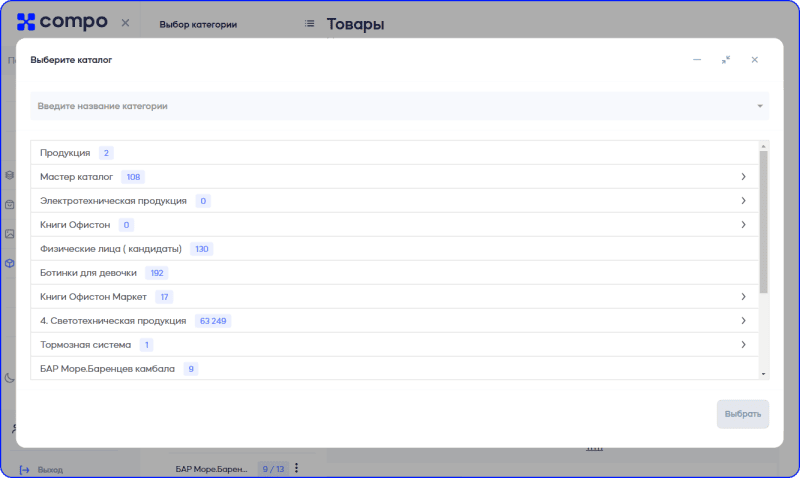800x478 pixels.
Task: Click the Выход logout icon
Action: tap(24, 470)
